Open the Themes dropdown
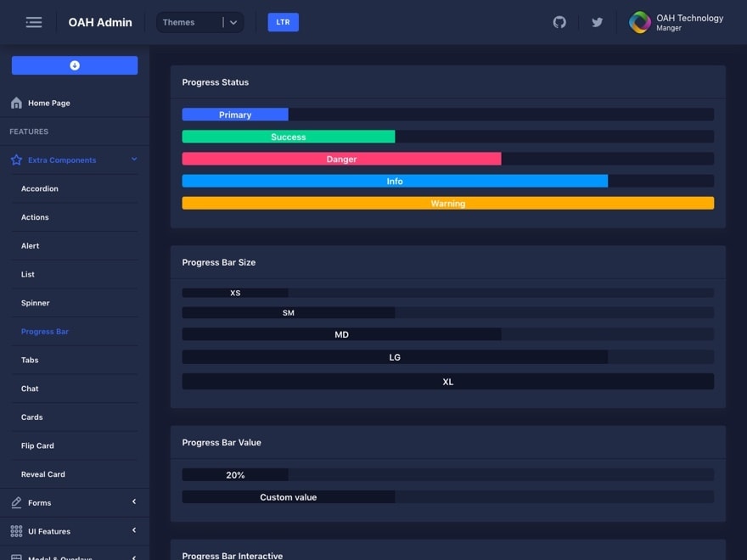Image resolution: width=747 pixels, height=560 pixels. (199, 22)
